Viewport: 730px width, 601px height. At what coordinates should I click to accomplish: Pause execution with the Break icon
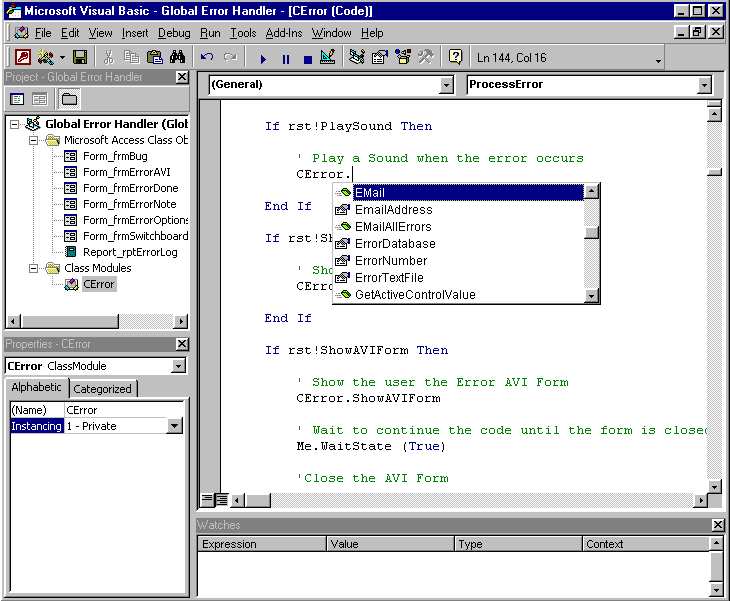tap(285, 59)
